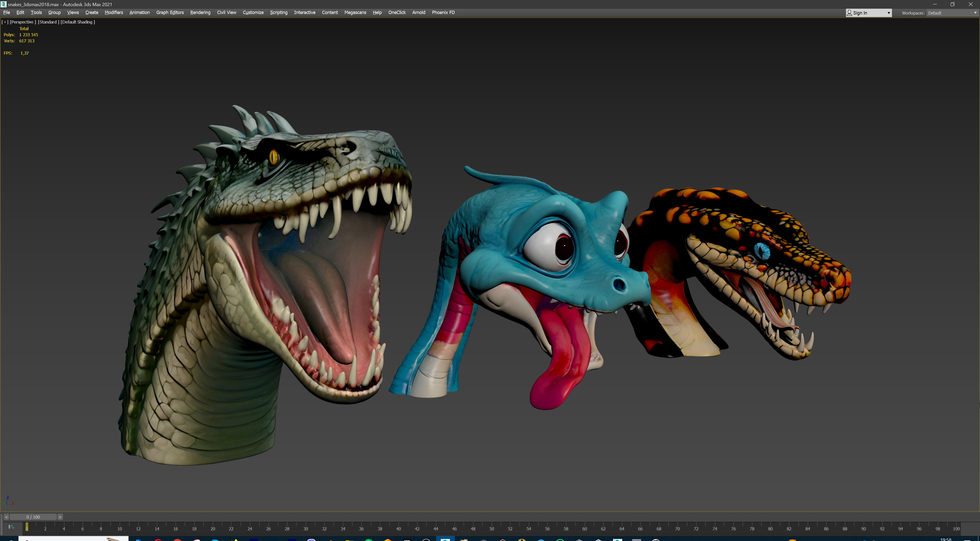Open the Scripting menu
Screen dimensions: 980x541
278,13
